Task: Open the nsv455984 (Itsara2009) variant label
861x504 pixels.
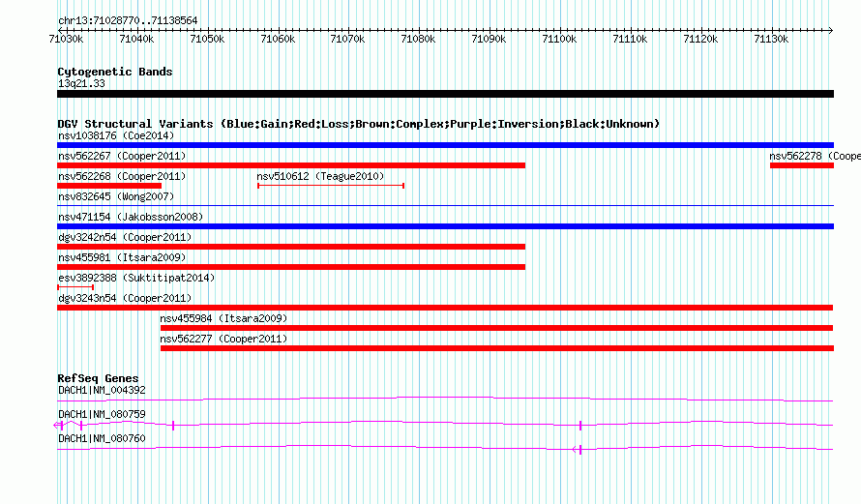Action: (223, 318)
